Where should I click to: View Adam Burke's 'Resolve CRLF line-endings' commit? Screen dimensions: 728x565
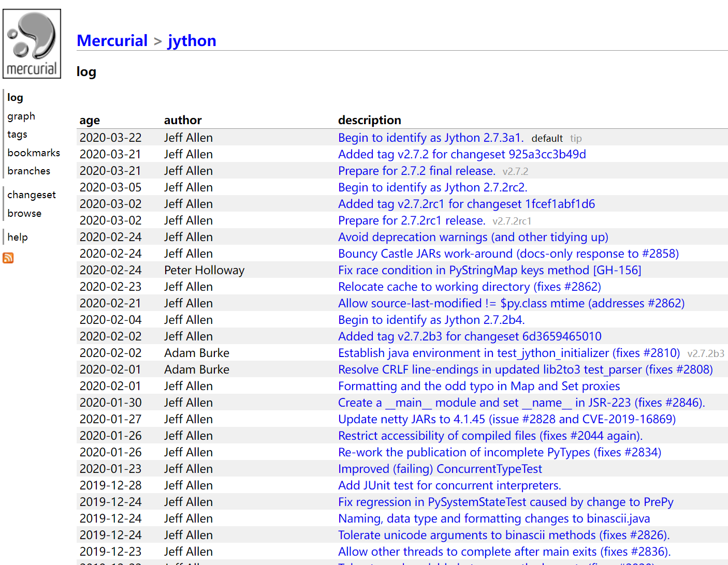point(525,369)
